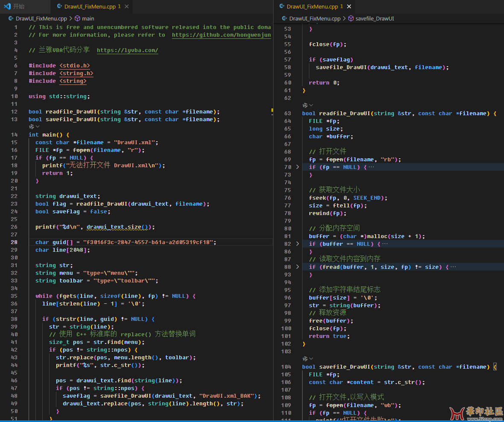Click 'fseek(fp, 0, SEEK_END);' on line 76
The height and width of the screenshot is (422, 504).
coord(348,198)
